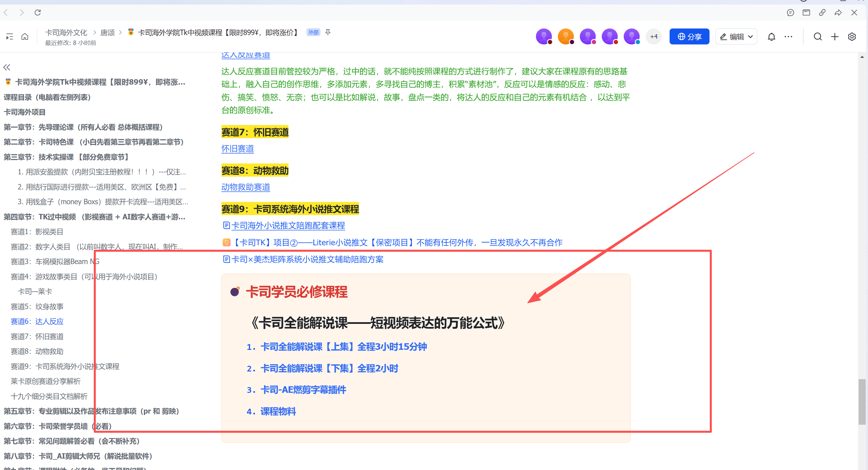This screenshot has height=470, width=868.
Task: Jump to 第七章节：常见问题解答必看
Action: point(72,441)
